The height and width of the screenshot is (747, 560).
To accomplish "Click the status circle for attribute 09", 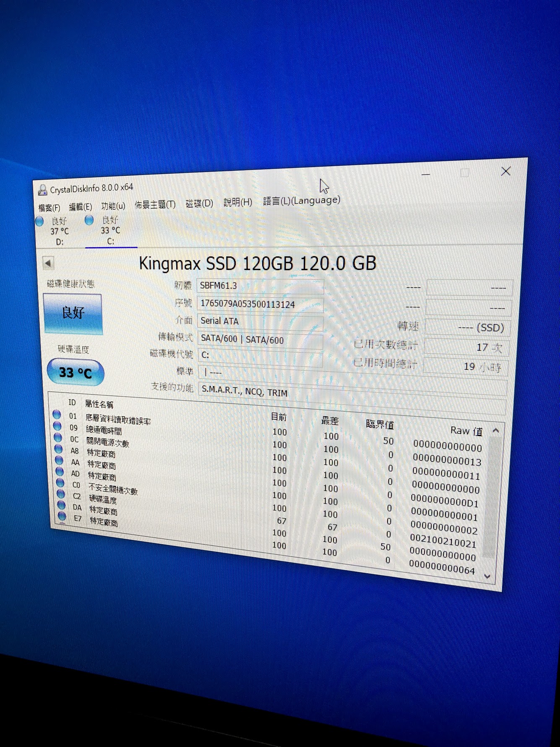I will pyautogui.click(x=58, y=426).
